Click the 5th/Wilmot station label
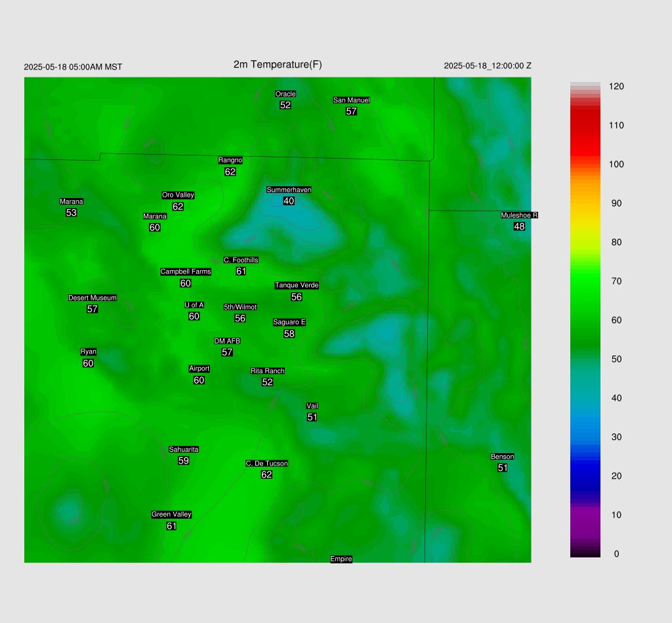The image size is (672, 623). point(240,307)
